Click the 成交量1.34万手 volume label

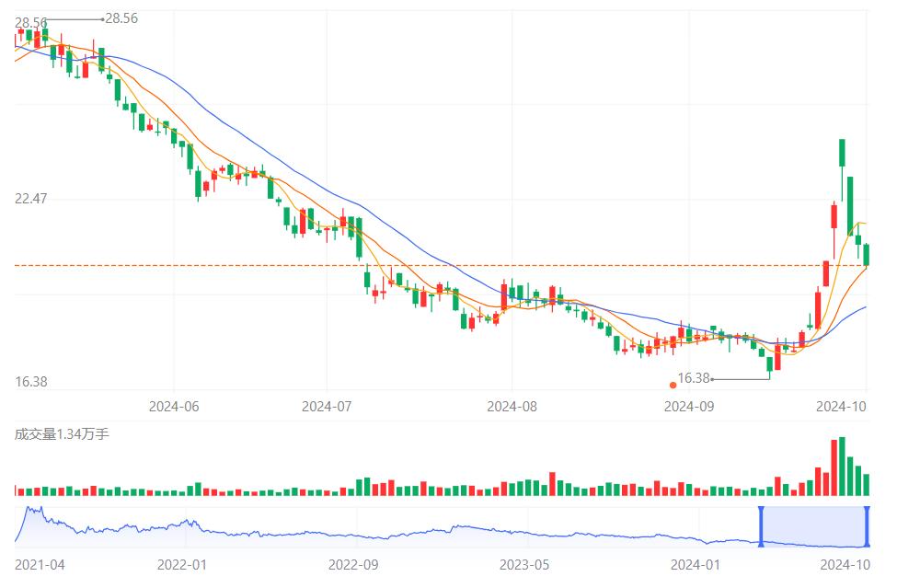pyautogui.click(x=61, y=433)
